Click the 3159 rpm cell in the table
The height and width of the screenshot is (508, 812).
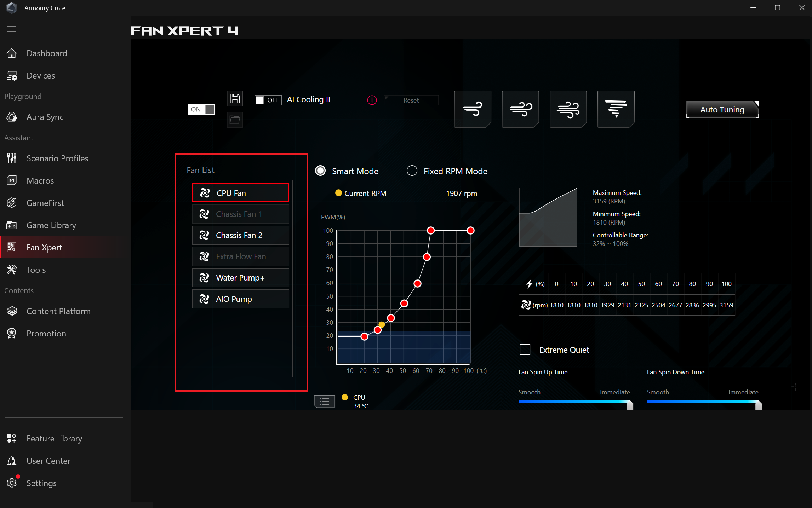pyautogui.click(x=726, y=305)
